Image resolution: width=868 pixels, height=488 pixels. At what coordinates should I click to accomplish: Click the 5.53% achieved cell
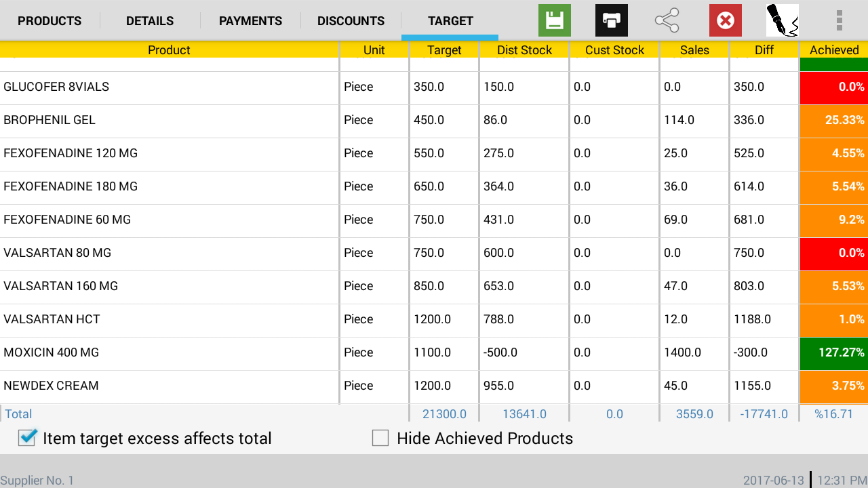834,287
